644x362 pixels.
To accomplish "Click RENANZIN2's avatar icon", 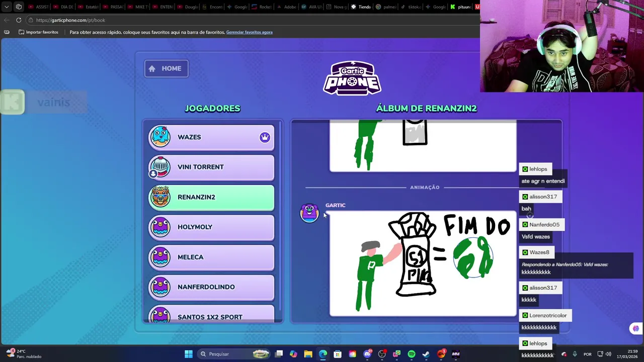I will click(x=160, y=197).
